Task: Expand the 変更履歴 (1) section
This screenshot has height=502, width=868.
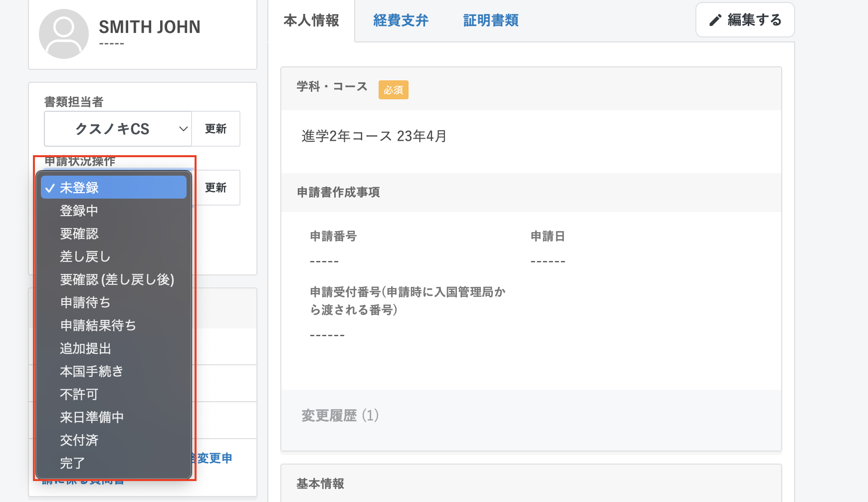Action: coord(340,415)
